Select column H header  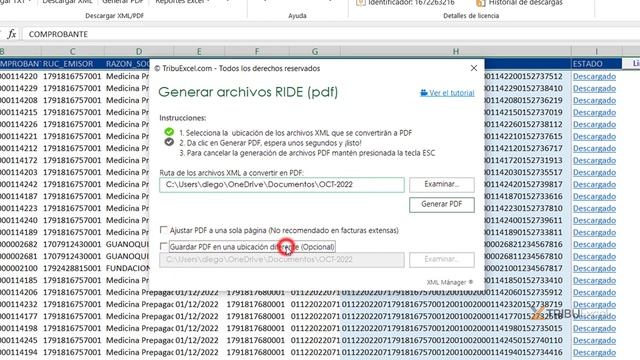(456, 51)
